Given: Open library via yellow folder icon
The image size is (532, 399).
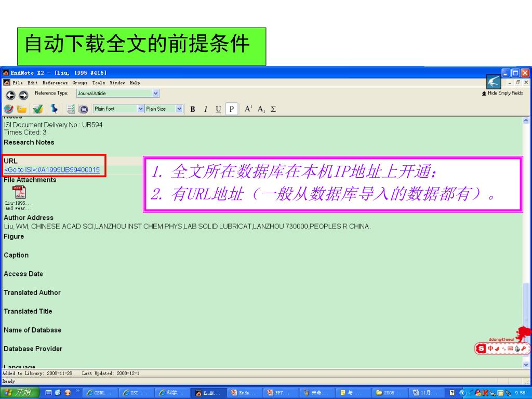Looking at the screenshot, I should pos(22,109).
